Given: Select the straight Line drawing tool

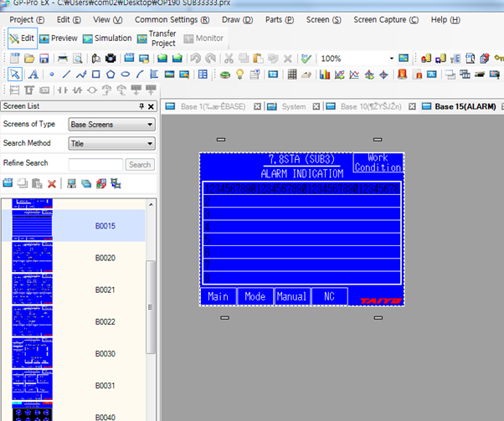Looking at the screenshot, I should coord(66,74).
